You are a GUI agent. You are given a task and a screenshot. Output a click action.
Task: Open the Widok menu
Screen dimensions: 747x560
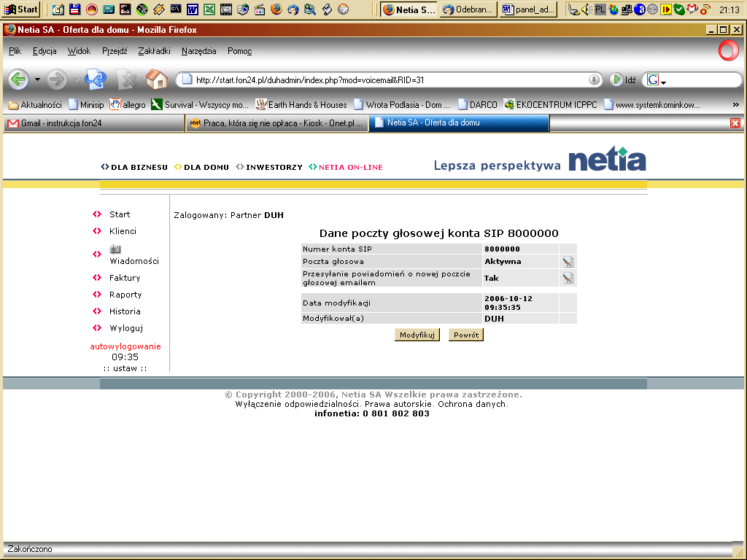pyautogui.click(x=79, y=51)
